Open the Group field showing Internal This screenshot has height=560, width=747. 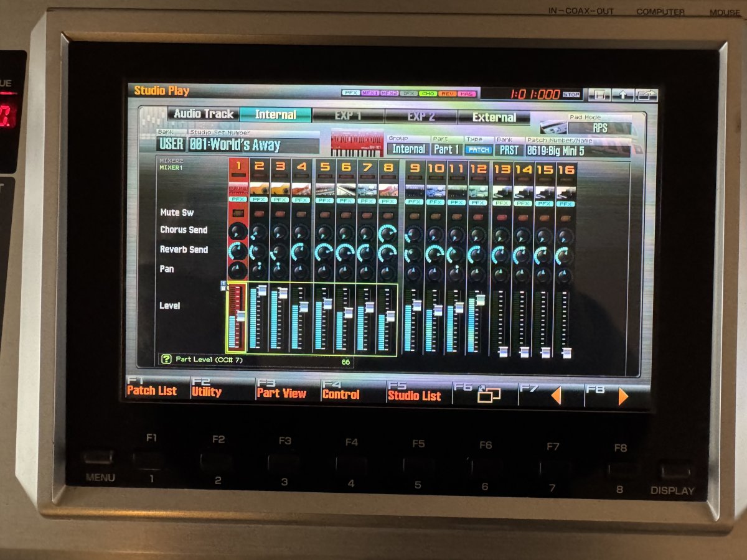[x=408, y=149]
